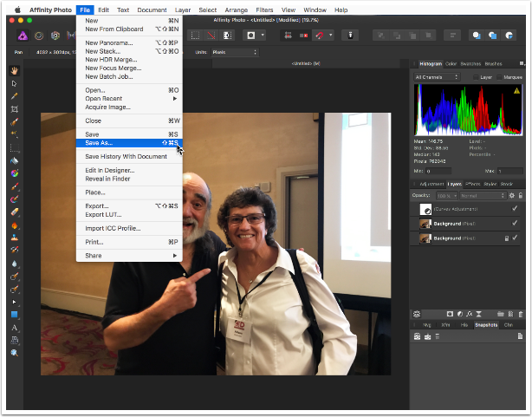Screen dimensions: 532x417
Task: Select the Crop tool in left toolbar
Action: coord(15,110)
